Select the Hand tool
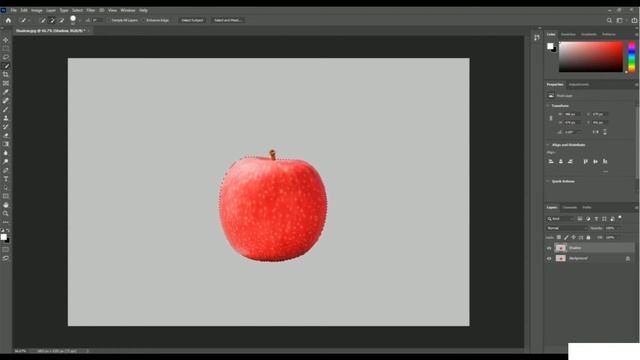The height and width of the screenshot is (360, 640). coord(6,205)
